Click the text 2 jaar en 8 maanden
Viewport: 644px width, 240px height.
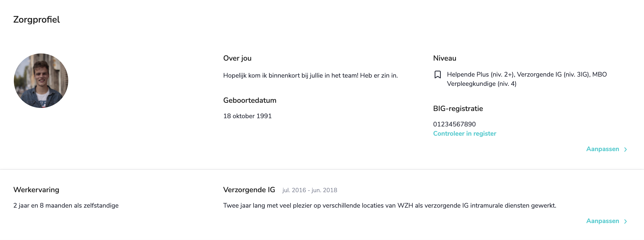pos(66,206)
